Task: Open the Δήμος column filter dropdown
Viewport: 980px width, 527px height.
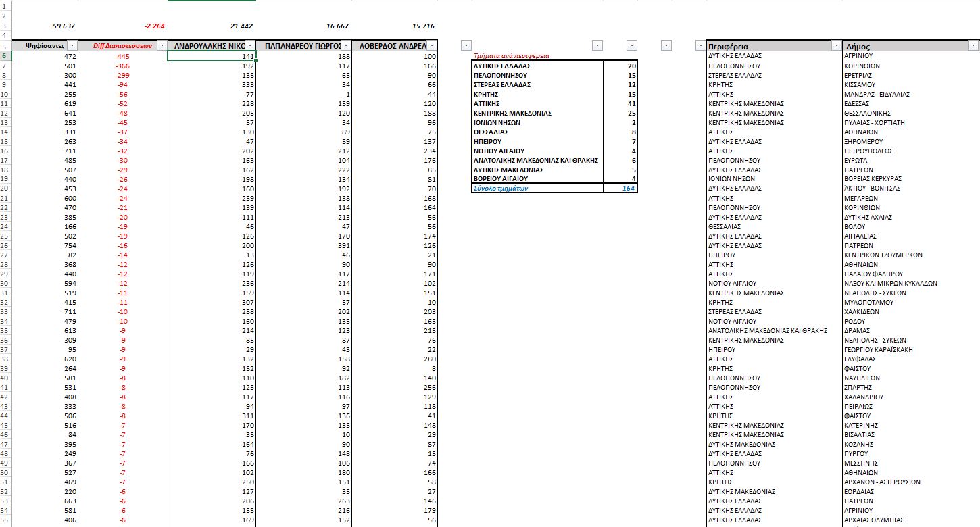Action: pos(973,45)
